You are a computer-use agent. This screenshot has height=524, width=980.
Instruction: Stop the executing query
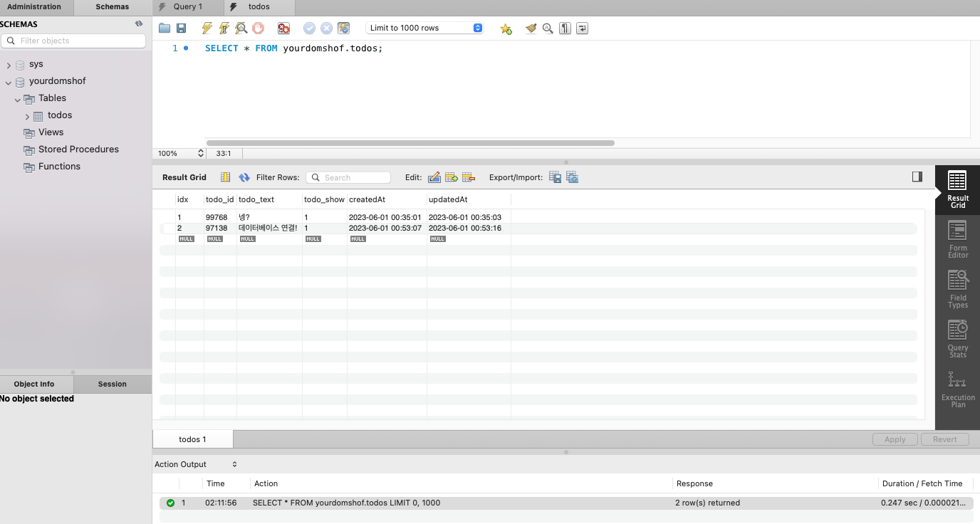258,28
